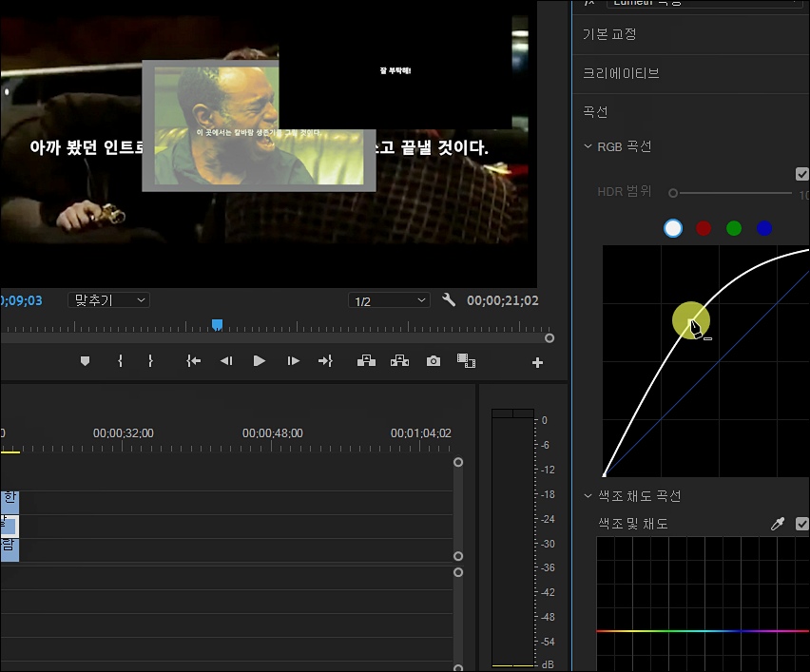
Task: Mark In point bracket
Action: (x=121, y=360)
